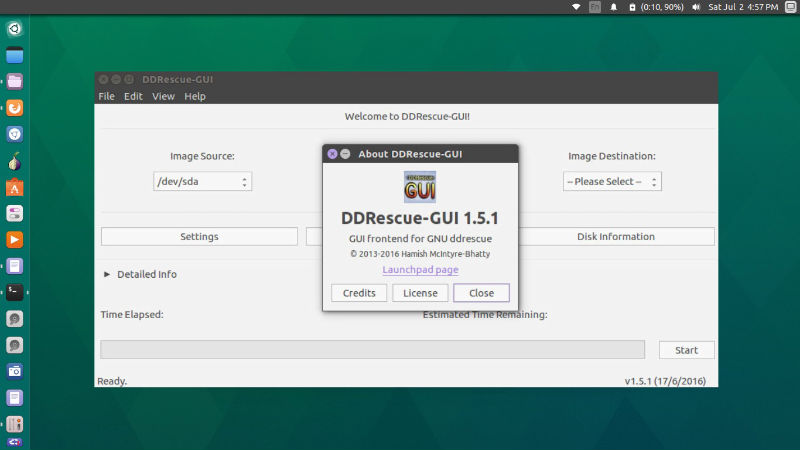This screenshot has height=450, width=800.
Task: Open the blue camera screenshot icon
Action: coord(14,371)
